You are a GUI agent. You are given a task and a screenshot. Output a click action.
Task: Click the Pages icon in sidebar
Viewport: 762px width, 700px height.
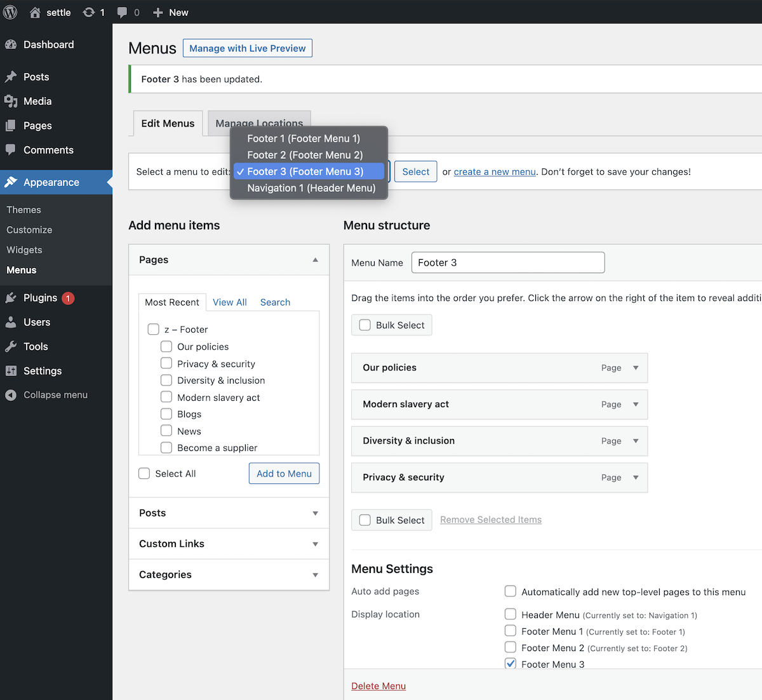(11, 126)
